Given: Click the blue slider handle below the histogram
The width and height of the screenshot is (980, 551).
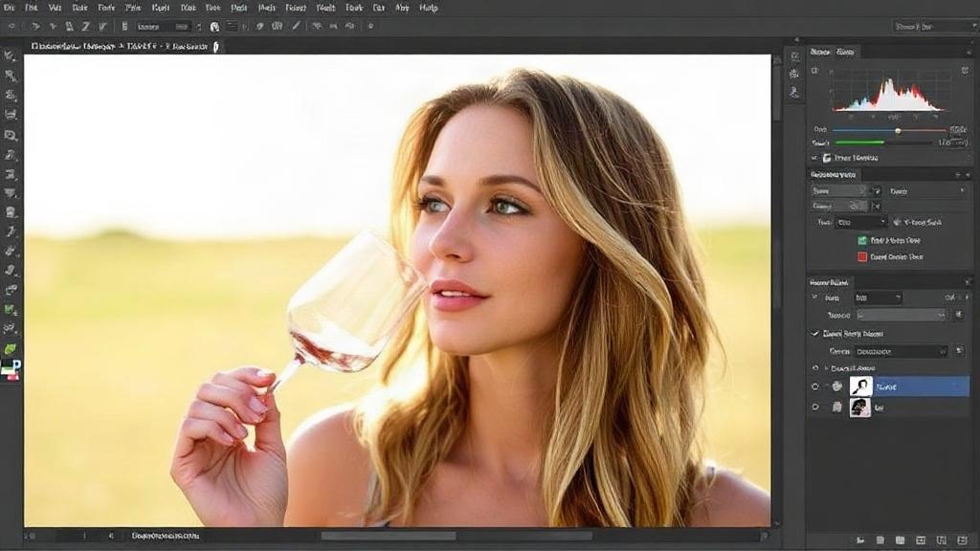Looking at the screenshot, I should click(898, 130).
